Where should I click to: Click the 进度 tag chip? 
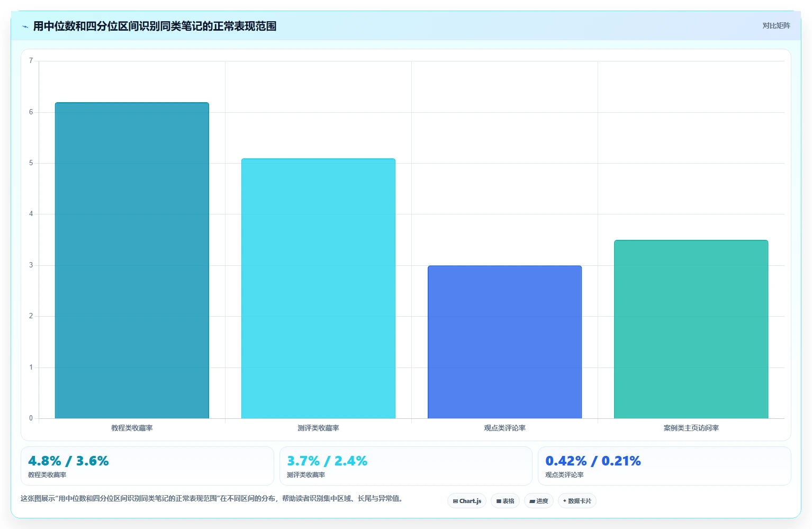click(539, 501)
